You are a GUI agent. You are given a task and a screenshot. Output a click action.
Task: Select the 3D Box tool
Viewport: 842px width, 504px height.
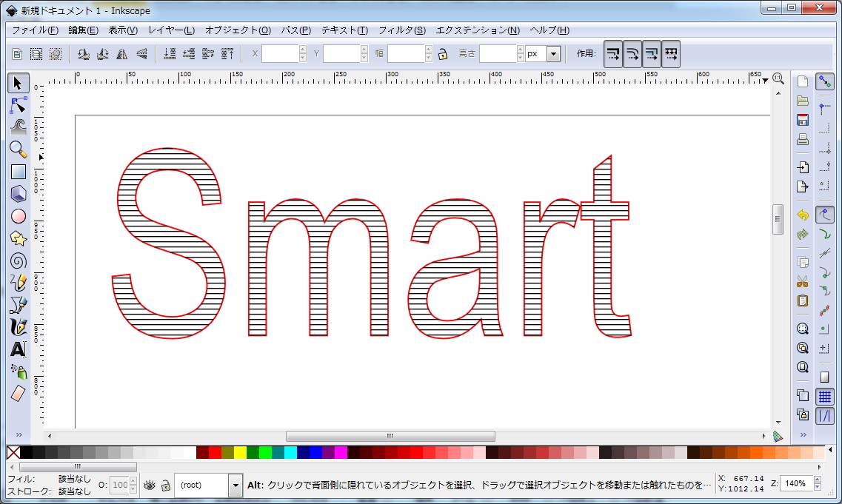click(18, 194)
